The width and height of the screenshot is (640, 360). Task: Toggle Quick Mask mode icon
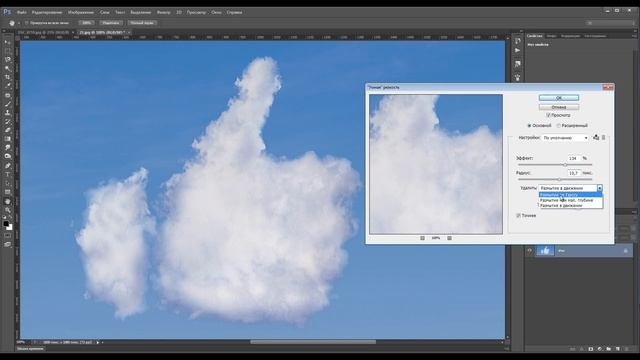click(x=7, y=236)
